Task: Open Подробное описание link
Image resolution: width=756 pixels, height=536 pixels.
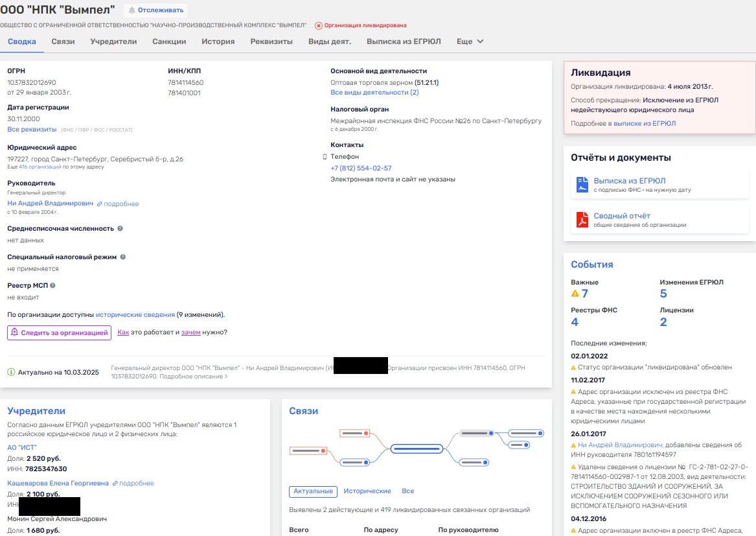Action: click(194, 377)
